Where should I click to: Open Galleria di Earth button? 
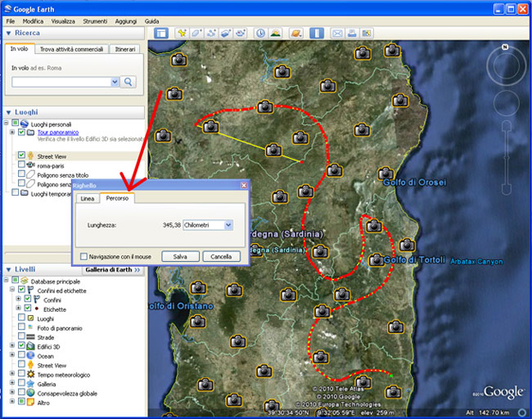(x=112, y=270)
